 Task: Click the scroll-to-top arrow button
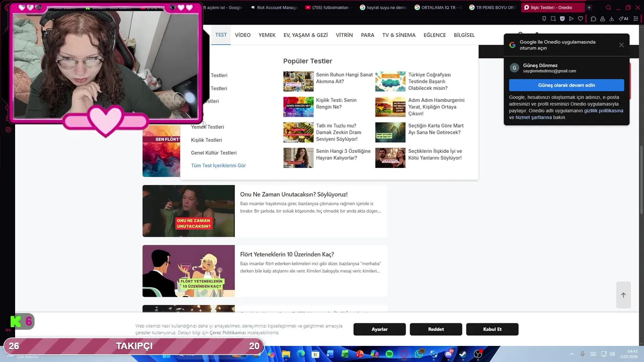coord(623,295)
